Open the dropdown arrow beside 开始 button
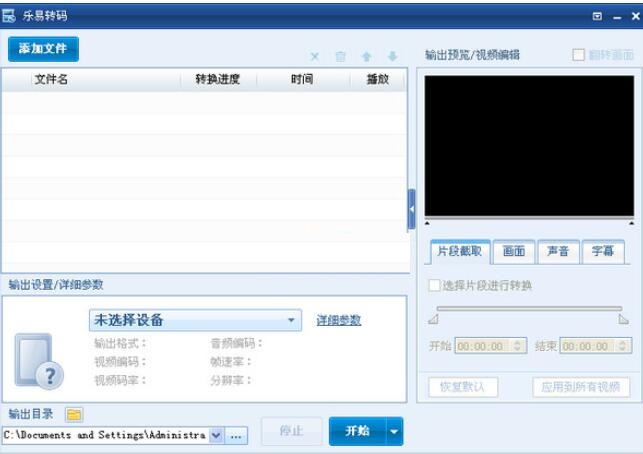 [x=394, y=431]
